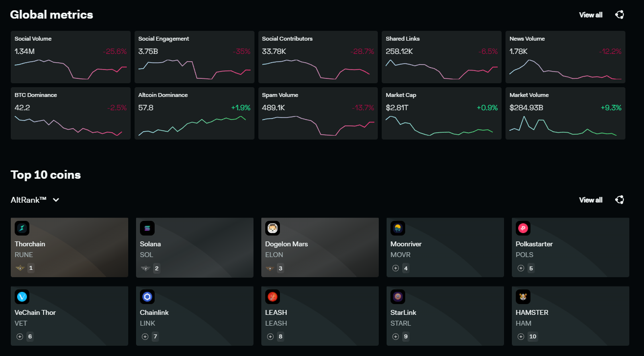Click the rank circle icon on StarLink
The image size is (644, 356).
395,337
